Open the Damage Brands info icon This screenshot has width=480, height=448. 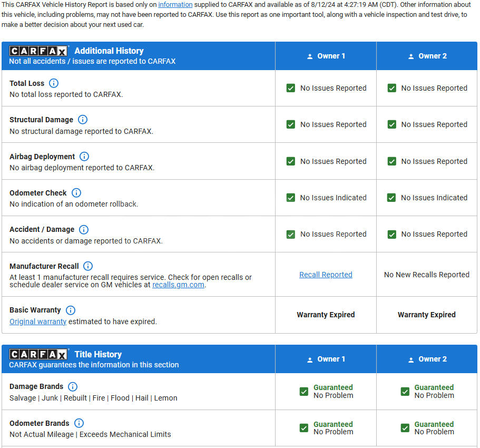tap(73, 386)
